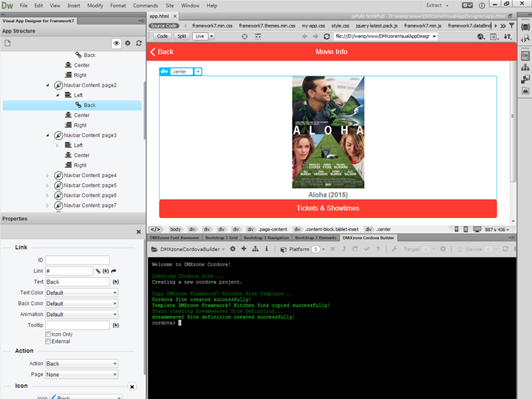Viewport: 532px width, 399px height.
Task: Click the globe preview in browser icon
Action: coord(481,36)
